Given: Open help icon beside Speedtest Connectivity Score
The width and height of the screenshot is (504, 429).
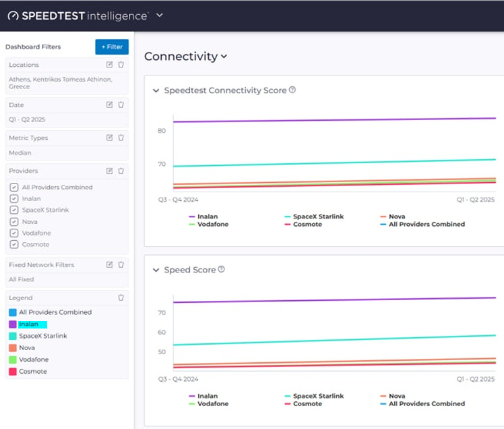Looking at the screenshot, I should 292,90.
